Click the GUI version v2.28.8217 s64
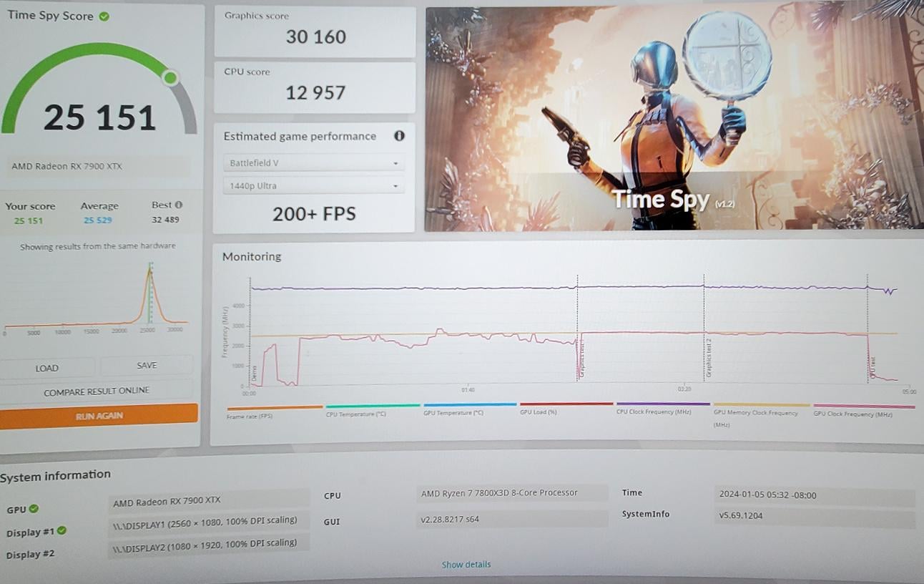The height and width of the screenshot is (584, 924). [511, 519]
